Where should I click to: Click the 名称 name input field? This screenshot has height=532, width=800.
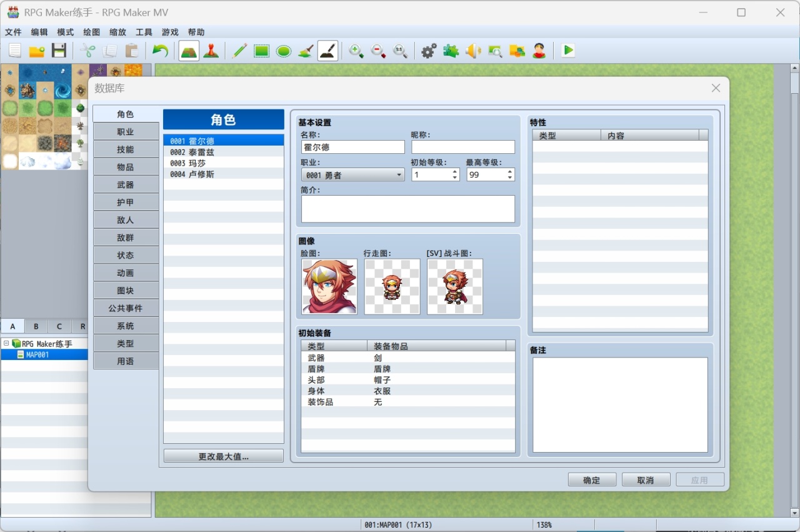[353, 147]
